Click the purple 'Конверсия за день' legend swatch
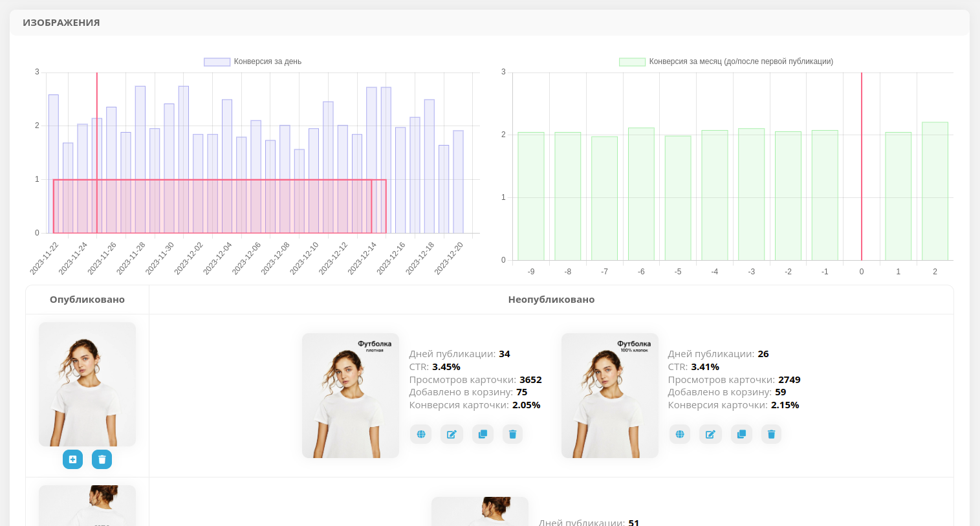Screen dimensions: 980x526 click(x=217, y=62)
